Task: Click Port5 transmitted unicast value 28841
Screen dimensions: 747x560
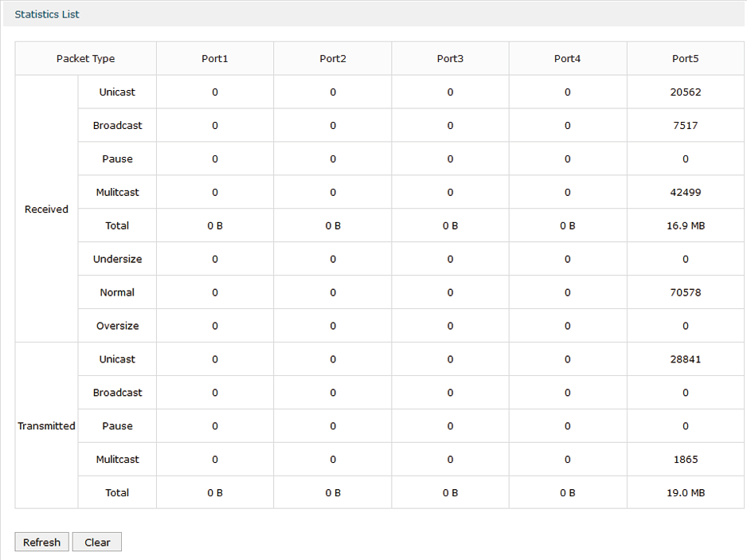Action: pos(686,359)
